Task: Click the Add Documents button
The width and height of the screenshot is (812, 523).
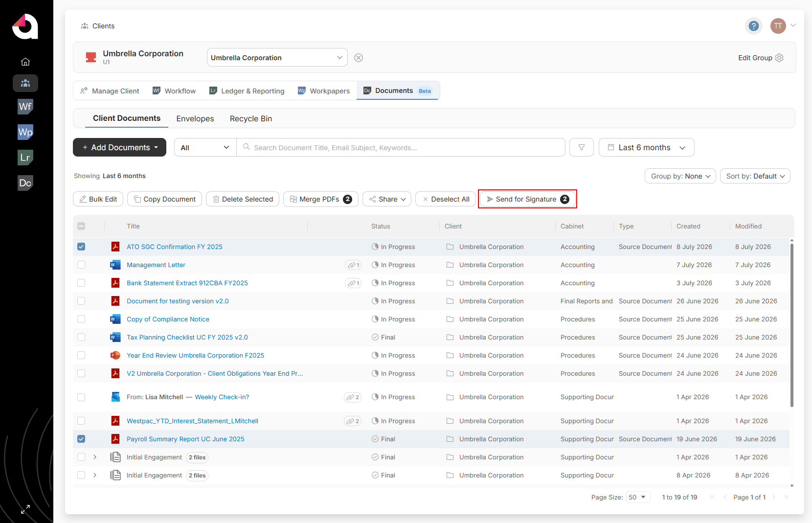Action: (x=119, y=147)
